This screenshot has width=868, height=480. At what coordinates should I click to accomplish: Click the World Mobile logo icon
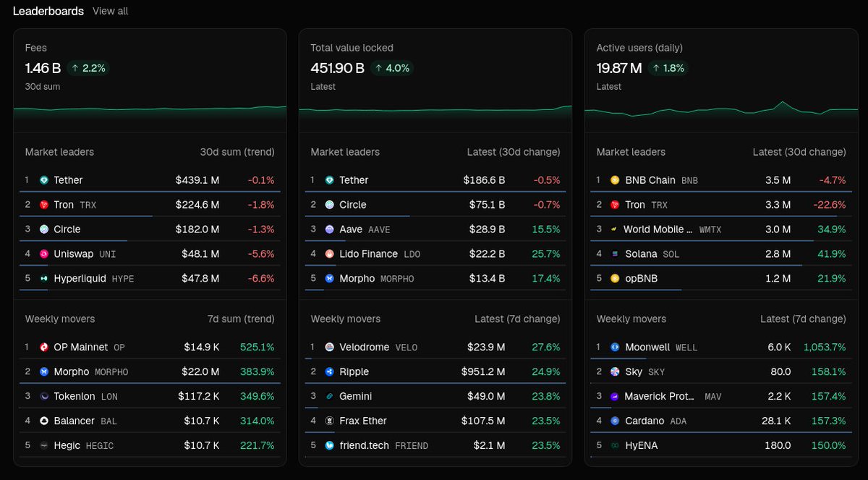pos(616,230)
